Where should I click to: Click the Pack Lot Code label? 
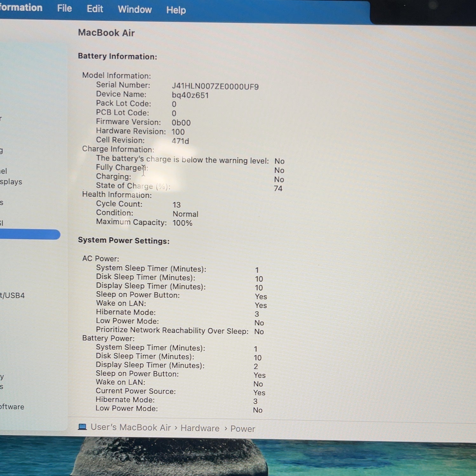(123, 103)
